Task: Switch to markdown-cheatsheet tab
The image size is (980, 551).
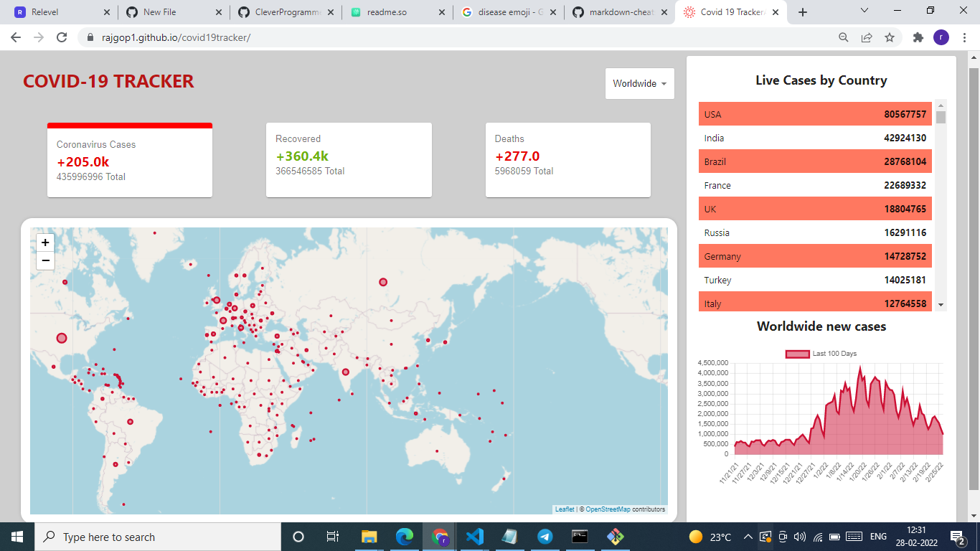Action: click(620, 12)
